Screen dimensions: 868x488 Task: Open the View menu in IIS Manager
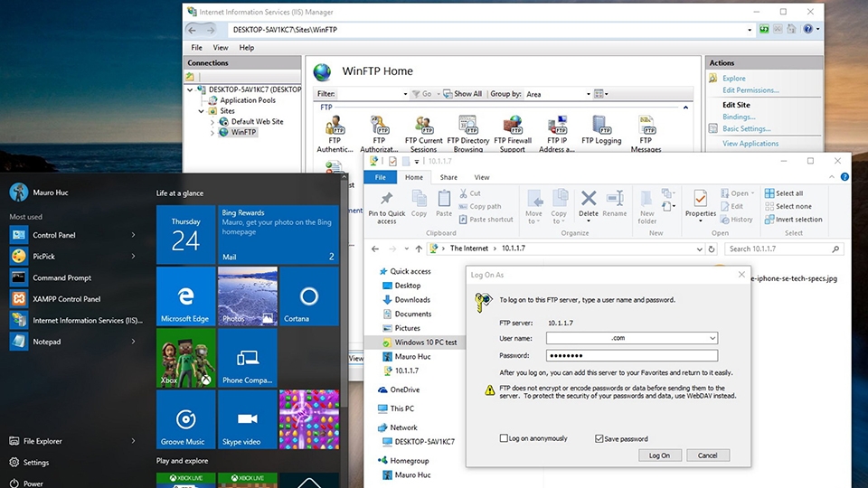221,48
